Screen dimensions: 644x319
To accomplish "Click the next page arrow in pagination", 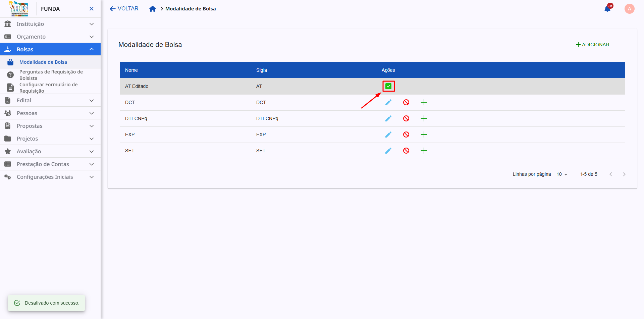I will [624, 174].
